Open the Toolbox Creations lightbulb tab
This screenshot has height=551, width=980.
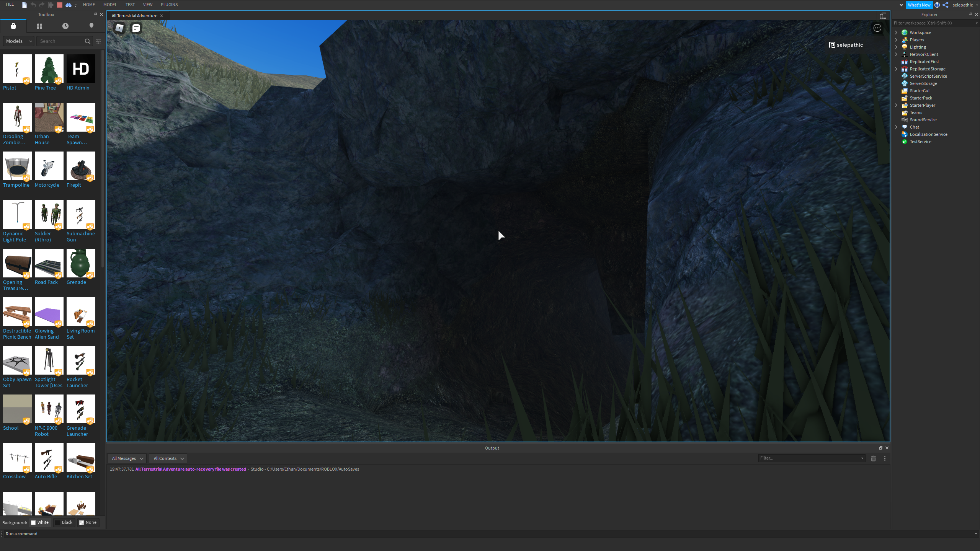[91, 26]
